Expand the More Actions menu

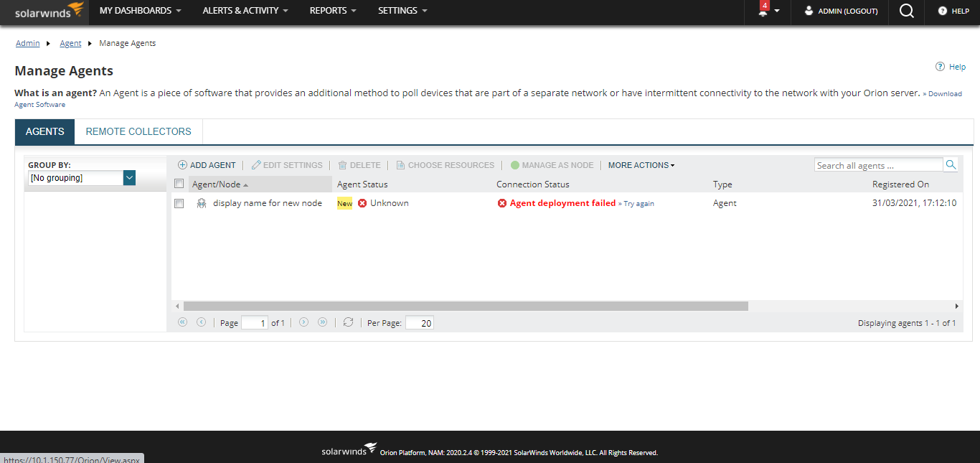(x=641, y=165)
